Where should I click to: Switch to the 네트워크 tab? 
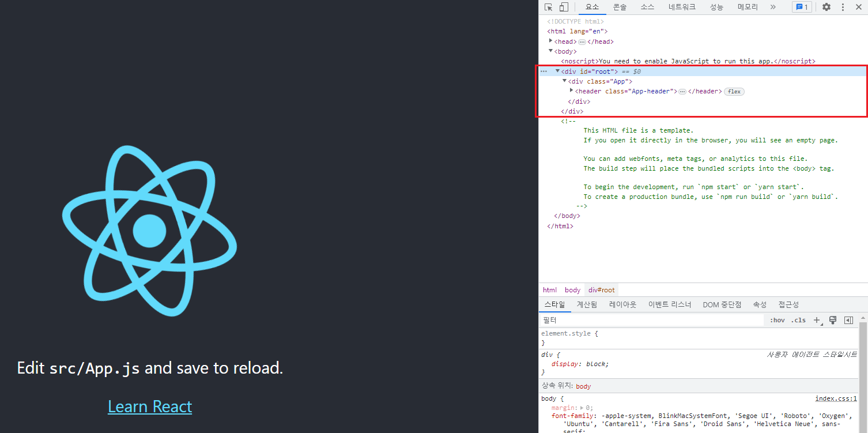coord(682,7)
